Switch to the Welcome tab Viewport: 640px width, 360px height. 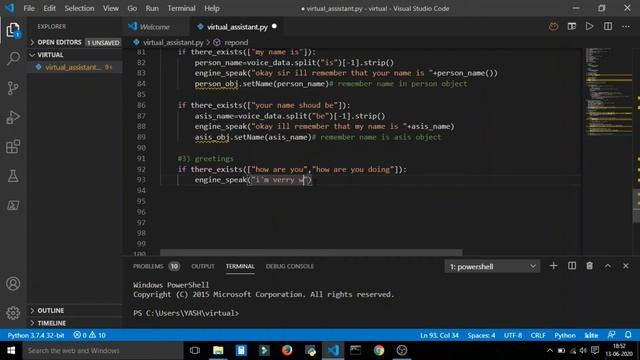154,27
